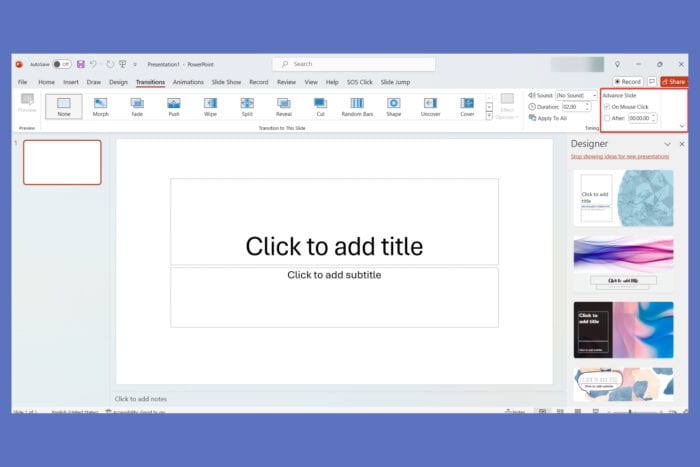700x467 pixels.
Task: Click the Redo icon in title bar
Action: pyautogui.click(x=110, y=64)
